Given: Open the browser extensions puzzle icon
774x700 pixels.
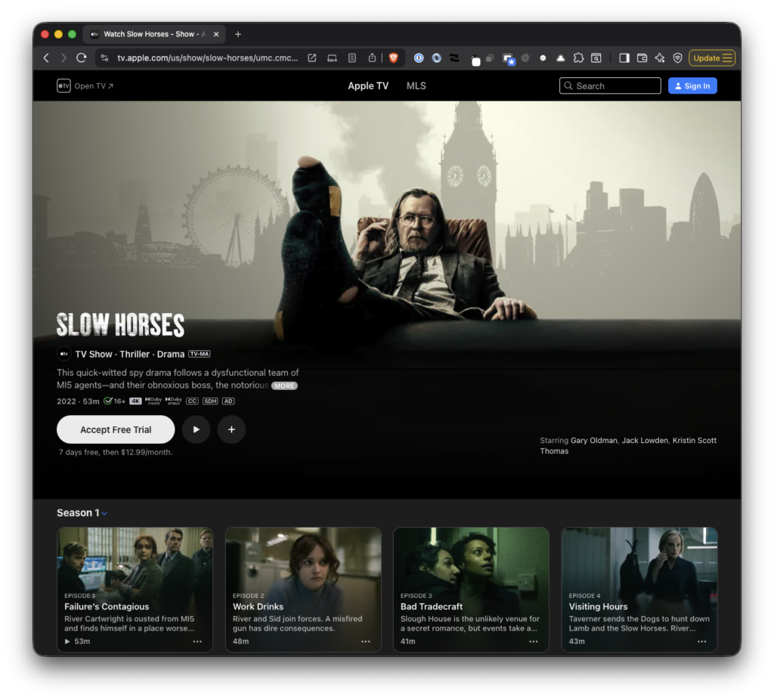Looking at the screenshot, I should (578, 58).
